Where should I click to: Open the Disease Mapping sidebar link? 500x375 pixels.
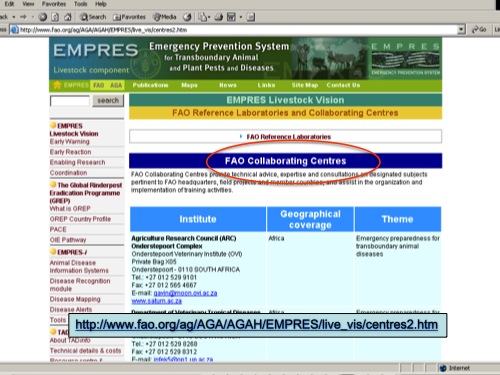pyautogui.click(x=75, y=299)
